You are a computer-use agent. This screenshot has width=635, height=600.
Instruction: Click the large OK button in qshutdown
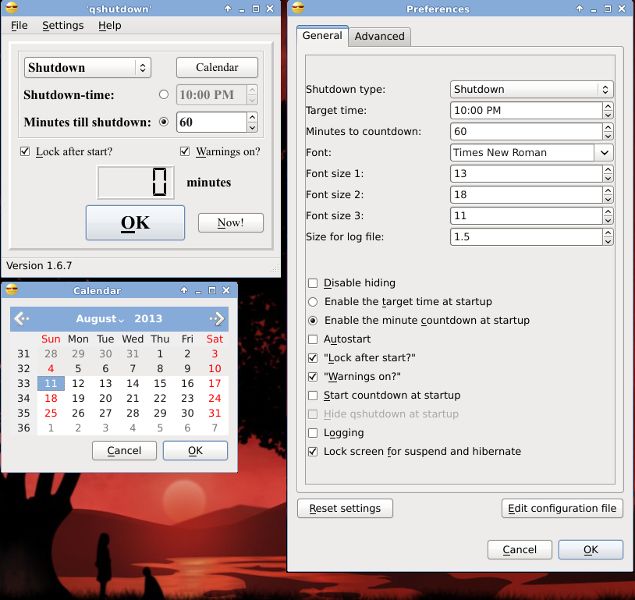coord(135,223)
